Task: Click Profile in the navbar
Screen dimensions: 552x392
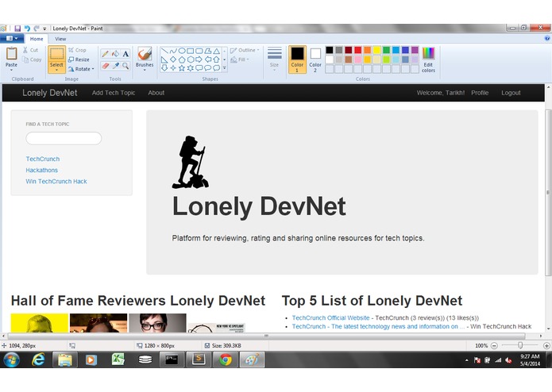Action: 480,93
